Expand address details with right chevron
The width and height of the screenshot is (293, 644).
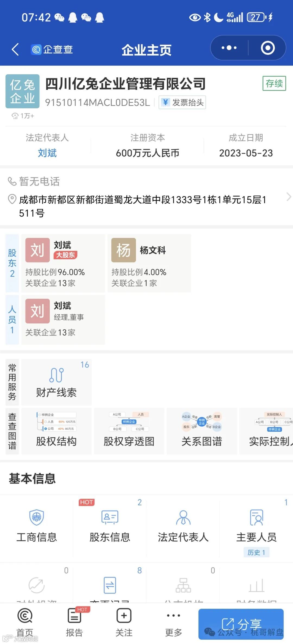coord(289,197)
